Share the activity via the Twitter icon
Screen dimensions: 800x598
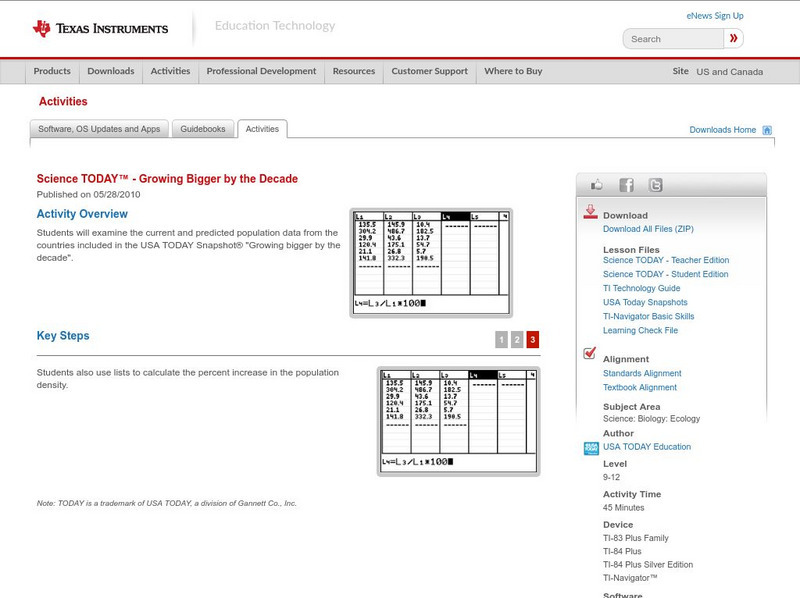click(x=655, y=185)
